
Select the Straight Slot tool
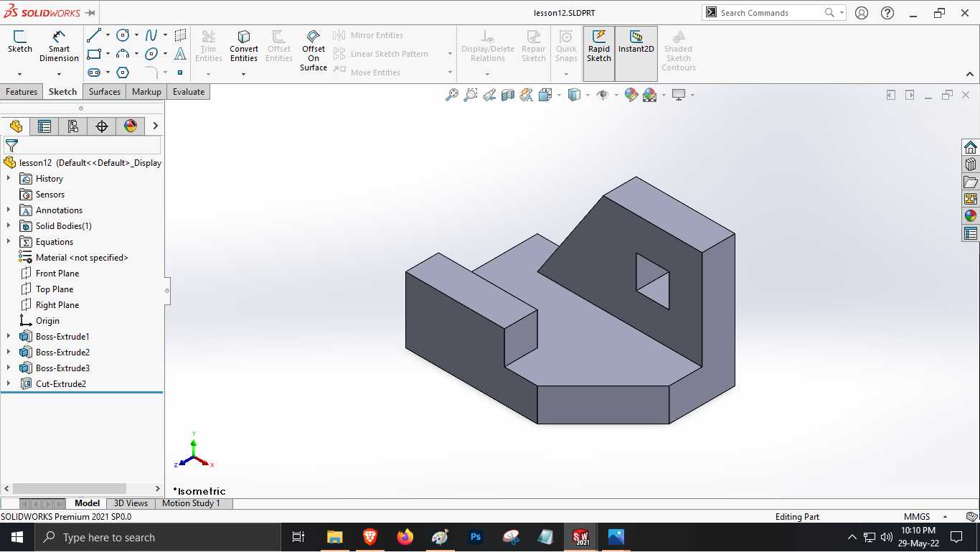point(94,73)
